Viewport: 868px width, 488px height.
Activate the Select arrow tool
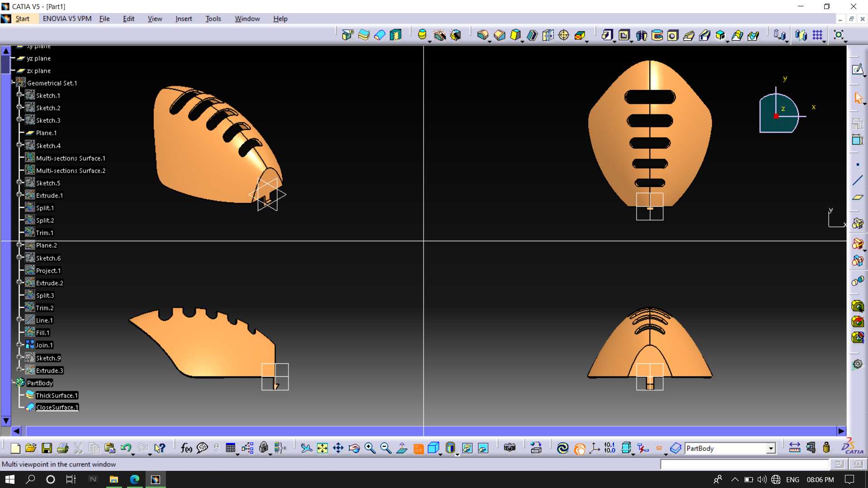point(858,98)
